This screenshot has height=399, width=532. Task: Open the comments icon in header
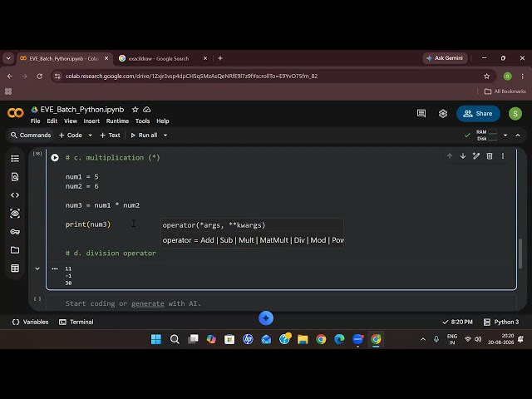pos(421,113)
